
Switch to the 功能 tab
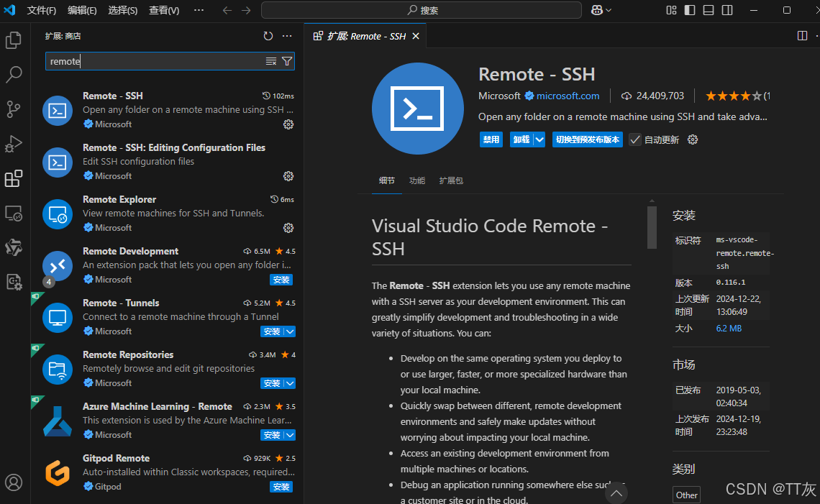417,180
